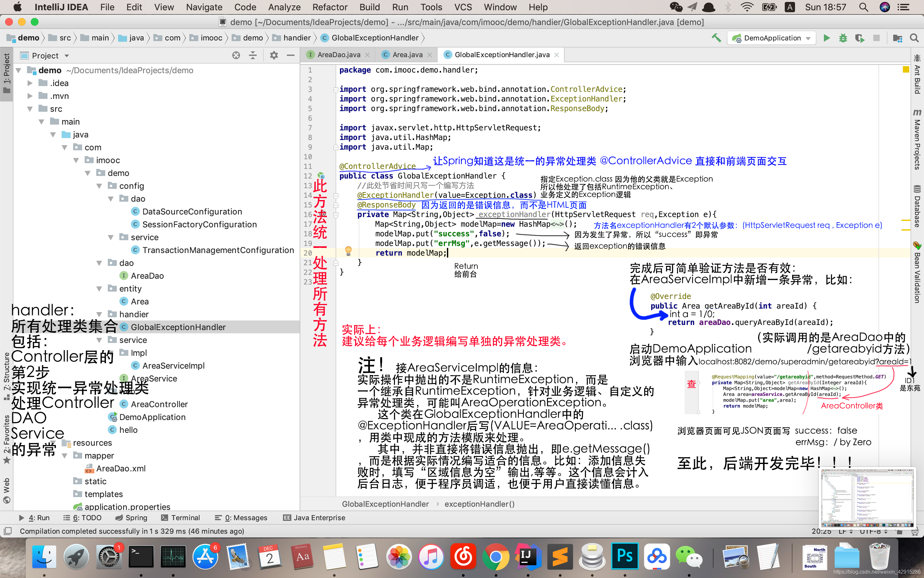Open the Refactor menu
Viewport: 924px width, 578px height.
(x=329, y=7)
